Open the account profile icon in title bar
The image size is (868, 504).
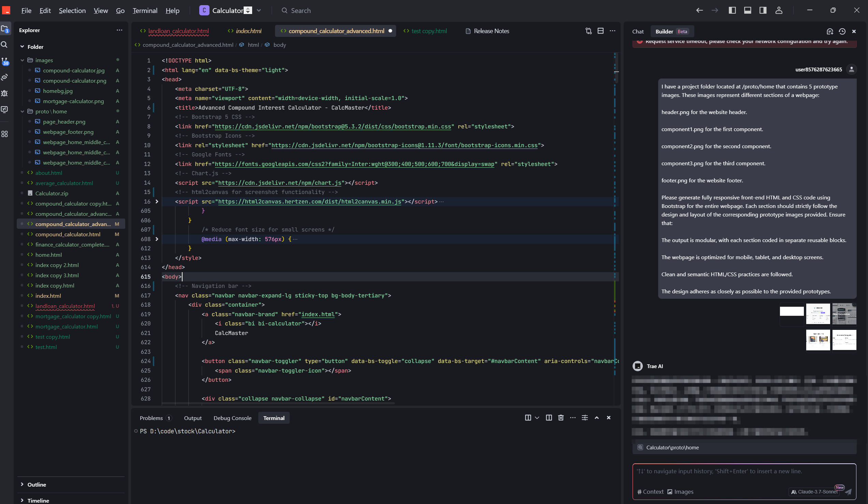pyautogui.click(x=779, y=10)
